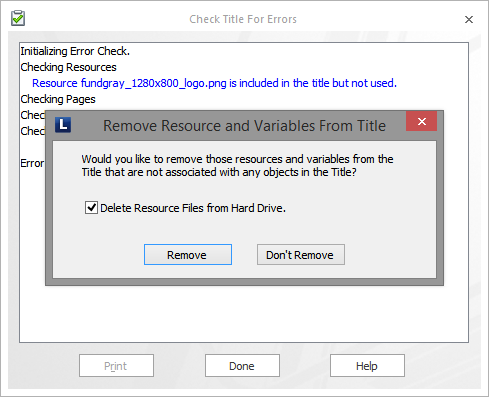
Task: Close the Remove Resource dialog with red X
Action: [421, 121]
